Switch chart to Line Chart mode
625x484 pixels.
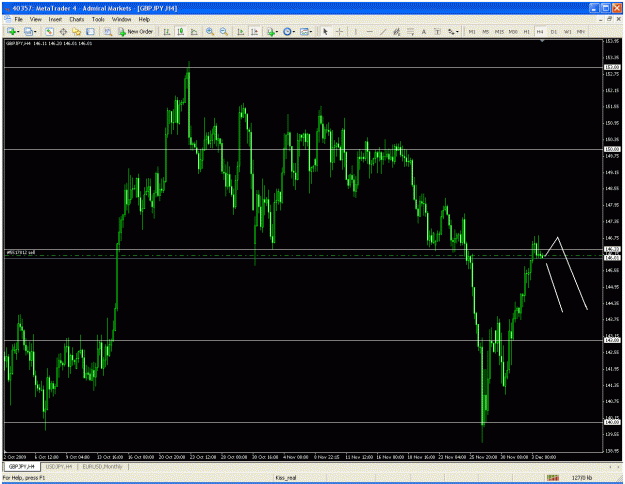pos(194,31)
